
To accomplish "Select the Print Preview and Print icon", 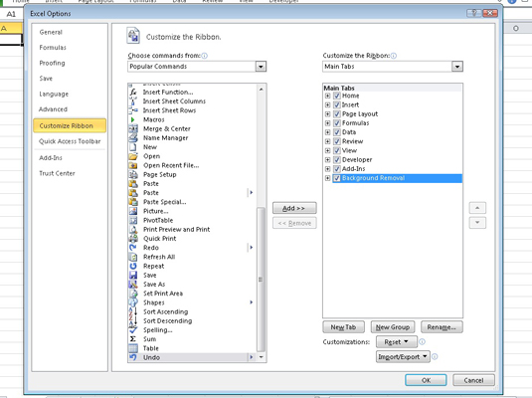I will pos(133,229).
